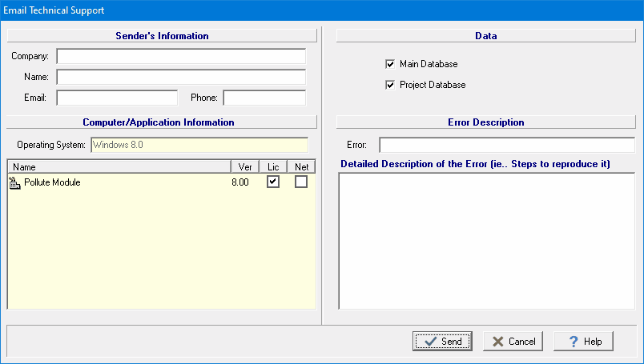Click the Error input field

click(507, 145)
